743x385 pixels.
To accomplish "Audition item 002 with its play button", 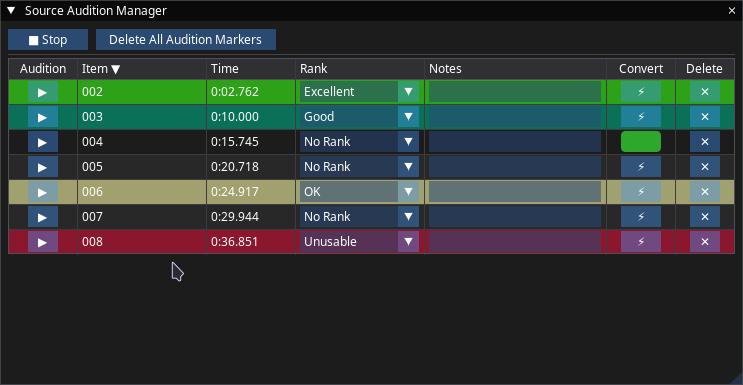I will click(x=43, y=92).
